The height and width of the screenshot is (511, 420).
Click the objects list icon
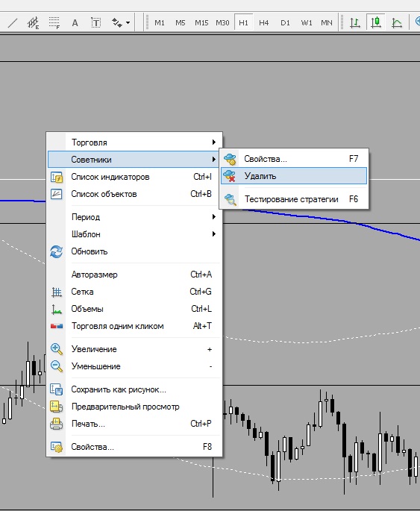[57, 194]
